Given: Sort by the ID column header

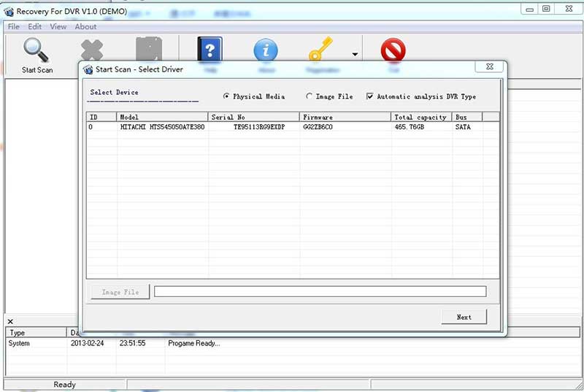Looking at the screenshot, I should pos(101,117).
